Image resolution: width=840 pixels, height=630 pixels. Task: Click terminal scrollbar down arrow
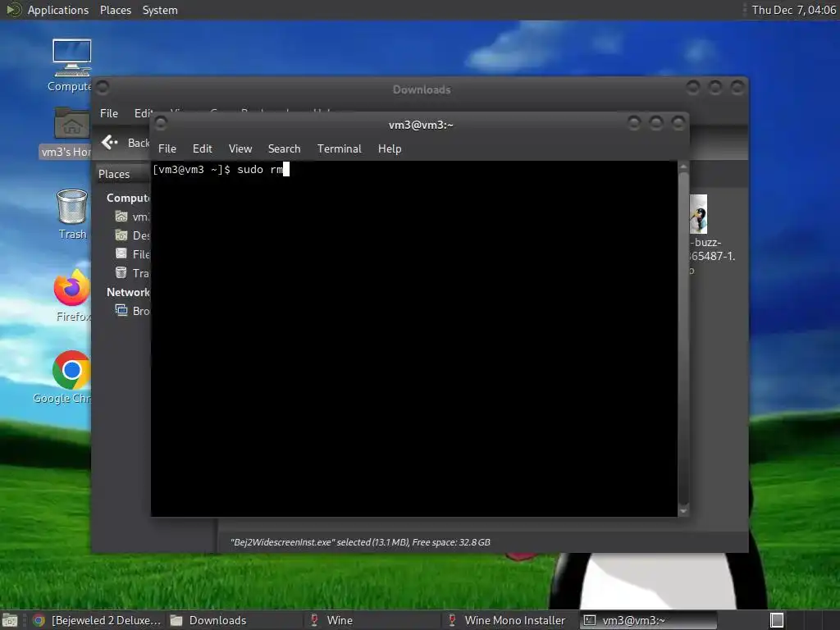coord(683,511)
